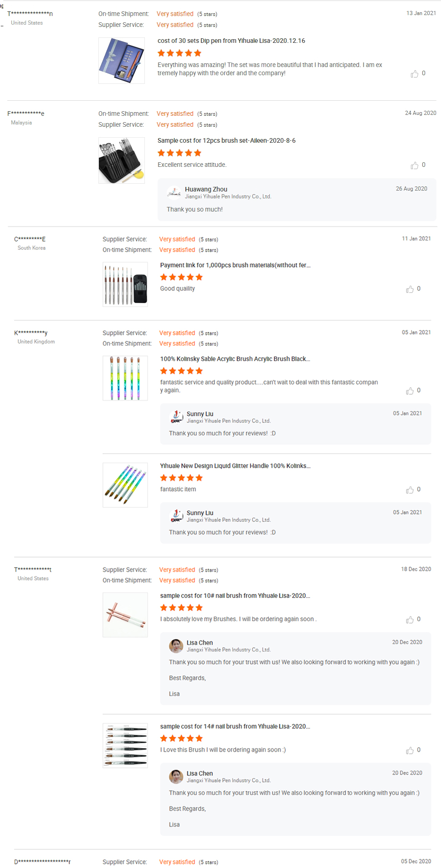Click thumbs-up on 'Excellent service attitude' review

415,165
